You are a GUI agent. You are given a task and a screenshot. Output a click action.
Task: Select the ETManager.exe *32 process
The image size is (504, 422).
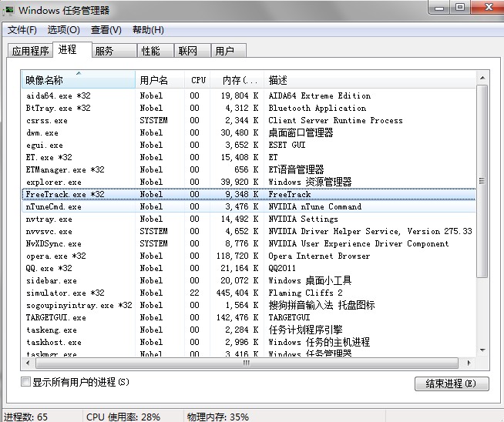click(249, 169)
